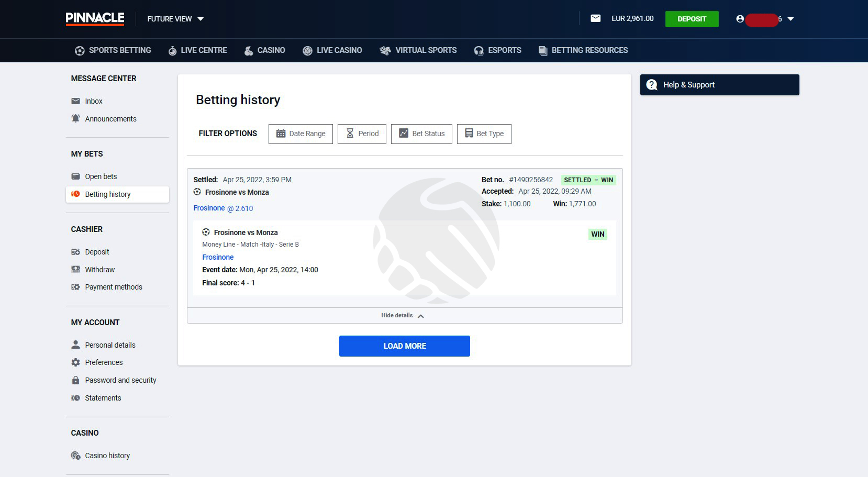This screenshot has width=868, height=477.
Task: Click the chips icon beside Casino tab
Action: point(249,51)
